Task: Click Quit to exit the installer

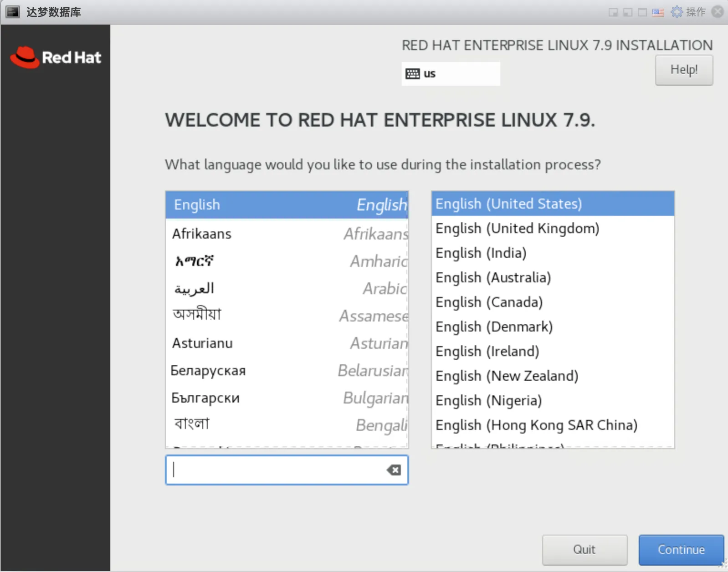Action: [x=584, y=550]
